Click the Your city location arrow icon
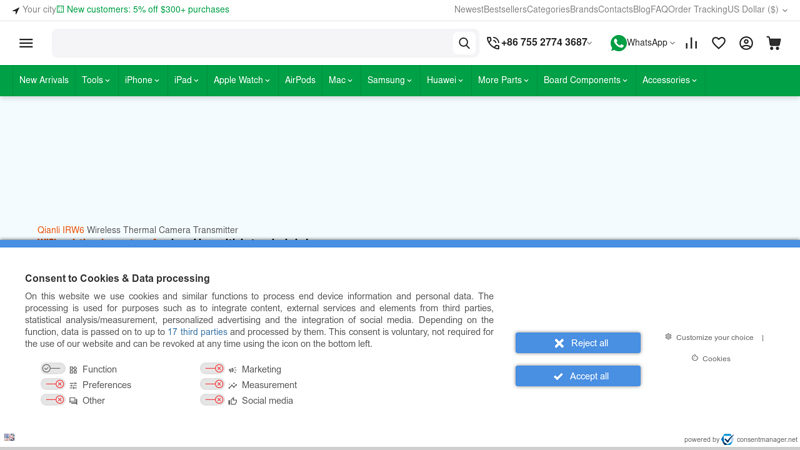This screenshot has height=450, width=800. click(x=16, y=10)
